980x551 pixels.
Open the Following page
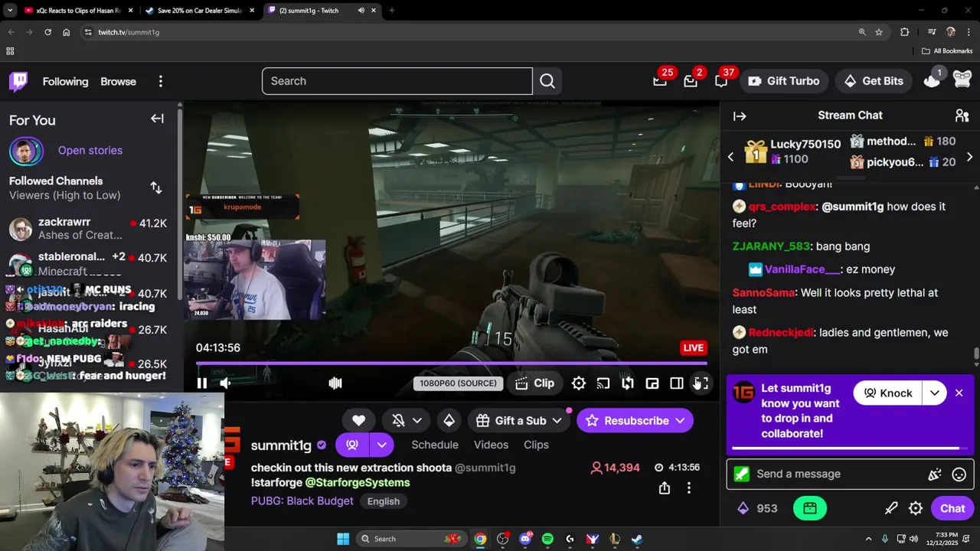point(65,81)
